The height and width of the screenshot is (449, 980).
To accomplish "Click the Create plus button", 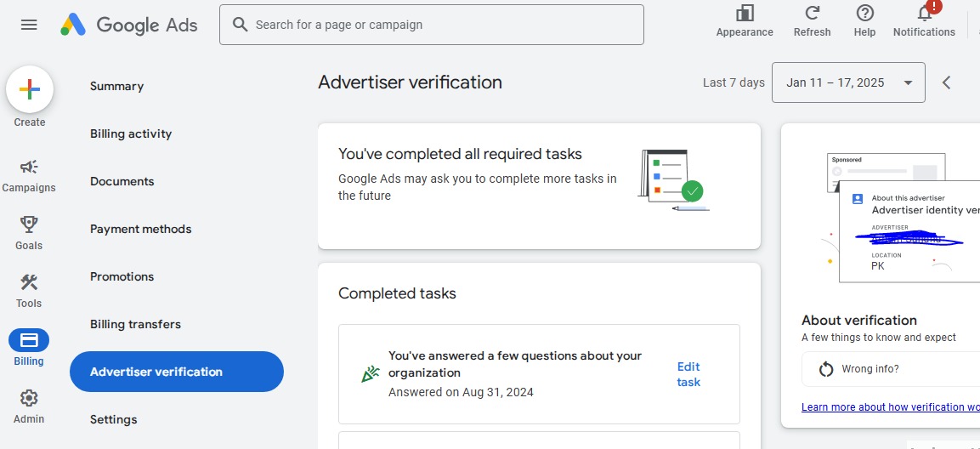I will (x=30, y=89).
